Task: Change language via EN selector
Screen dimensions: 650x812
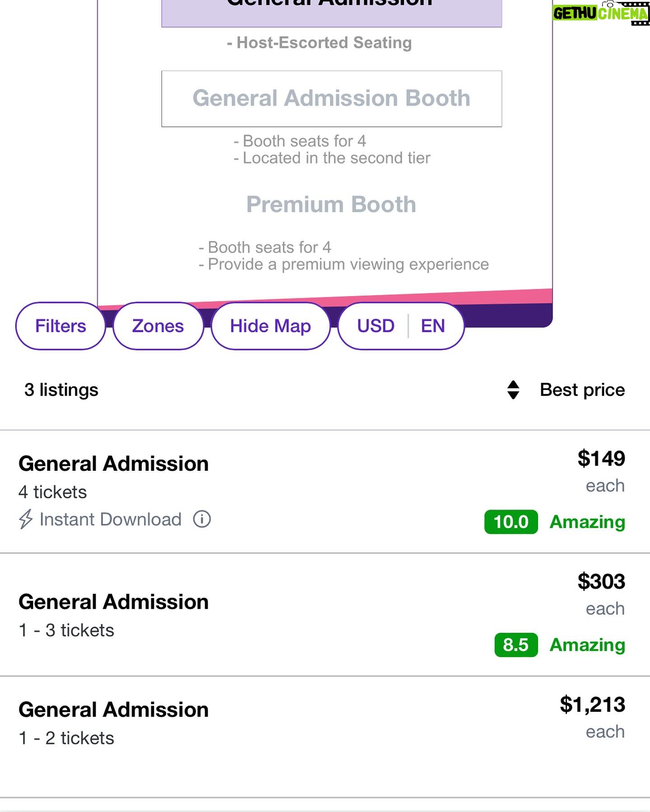Action: tap(433, 326)
